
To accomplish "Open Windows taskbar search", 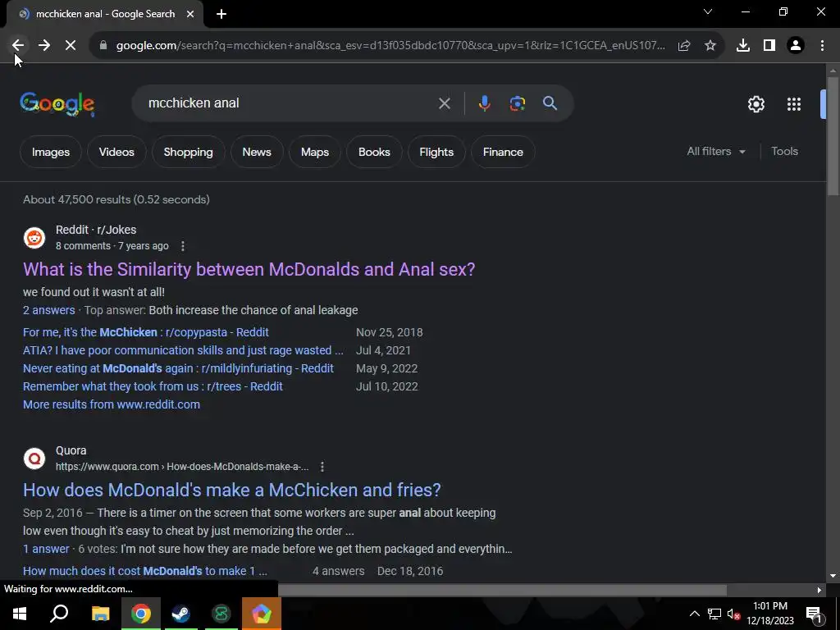I will [59, 614].
